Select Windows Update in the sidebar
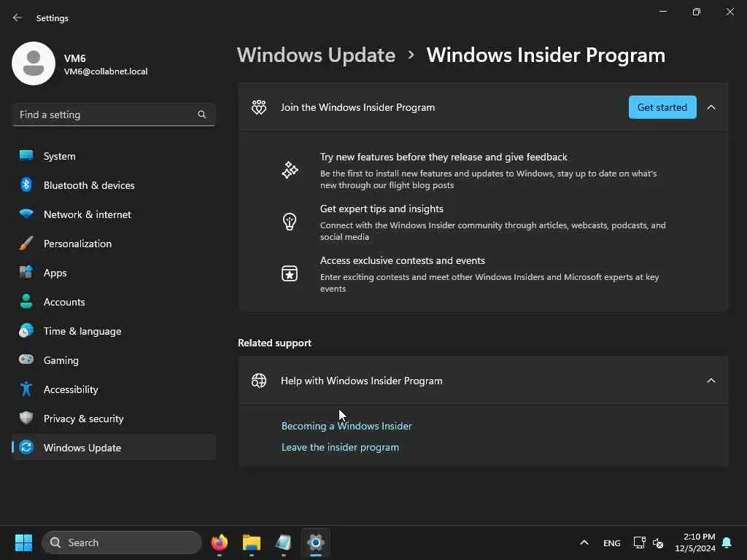Viewport: 747px width, 560px height. (114, 447)
